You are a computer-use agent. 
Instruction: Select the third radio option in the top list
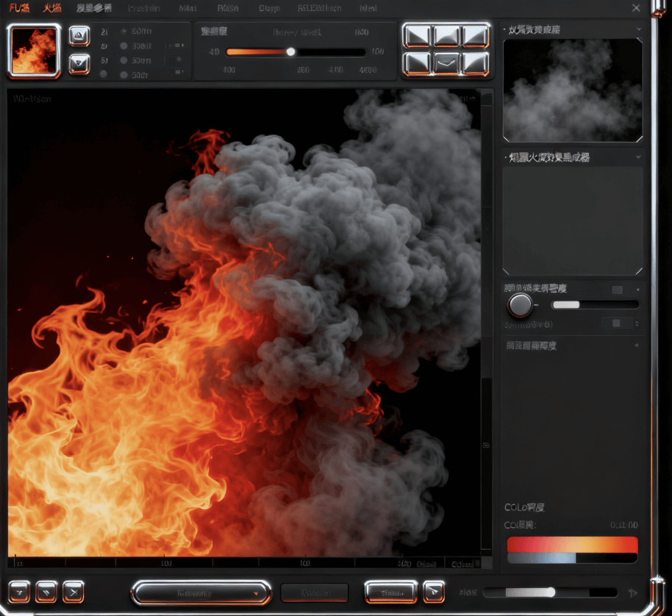pyautogui.click(x=123, y=60)
